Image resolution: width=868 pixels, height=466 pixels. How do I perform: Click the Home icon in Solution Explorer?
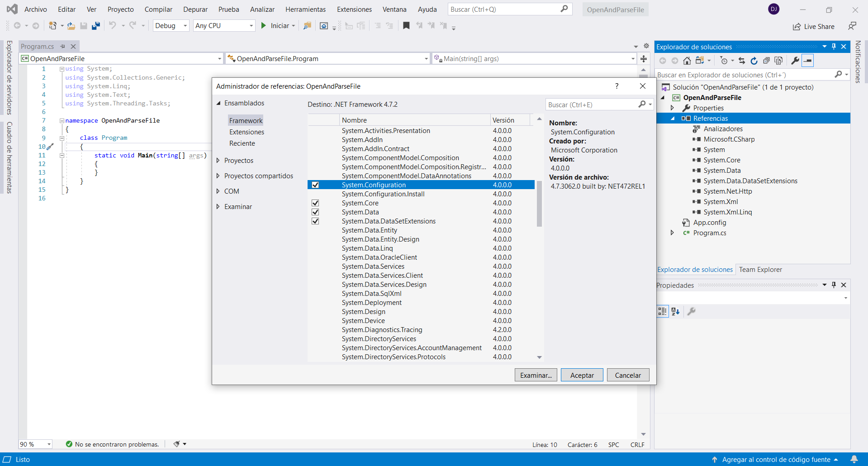coord(687,61)
